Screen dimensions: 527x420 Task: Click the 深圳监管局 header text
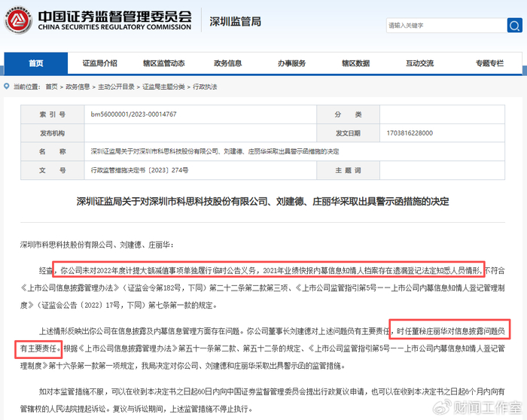(235, 22)
